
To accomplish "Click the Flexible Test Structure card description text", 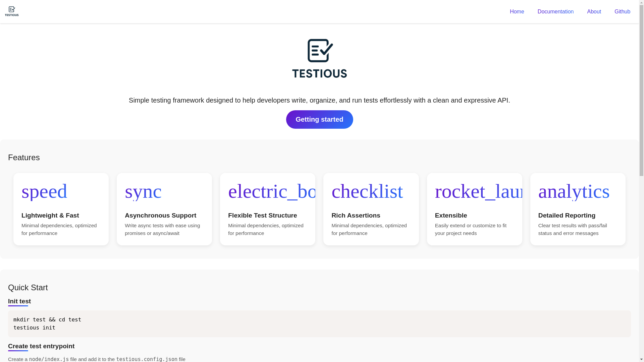I will coord(266,229).
